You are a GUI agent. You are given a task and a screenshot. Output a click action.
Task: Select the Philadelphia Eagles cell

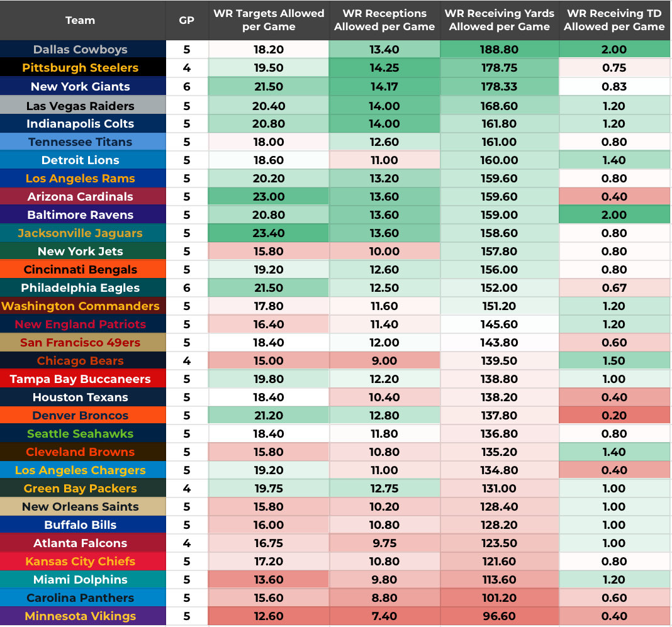pos(82,288)
